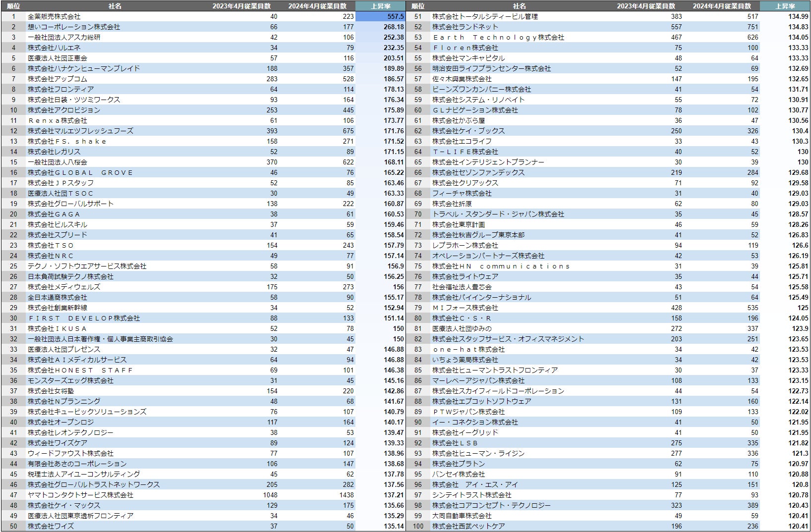This screenshot has height=532, width=811.
Task: Click on ウィードファウスト株式会社
Action: pos(71,453)
